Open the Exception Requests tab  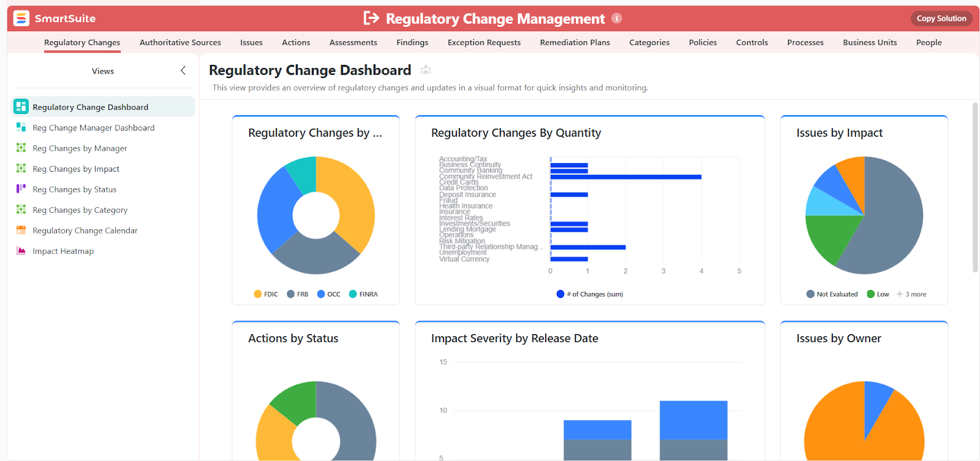tap(484, 42)
